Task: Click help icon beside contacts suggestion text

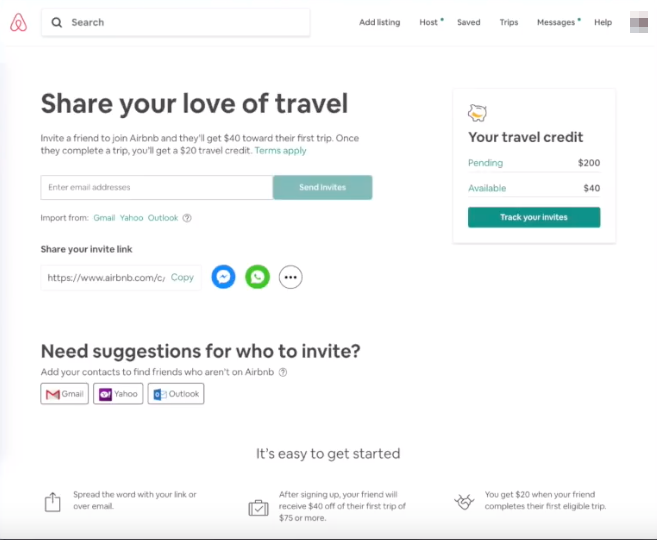Action: coord(283,372)
